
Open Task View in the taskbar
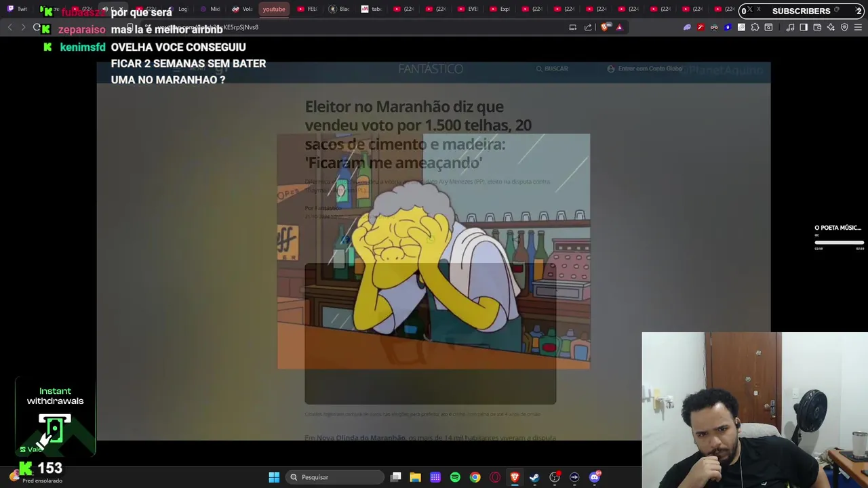[396, 477]
